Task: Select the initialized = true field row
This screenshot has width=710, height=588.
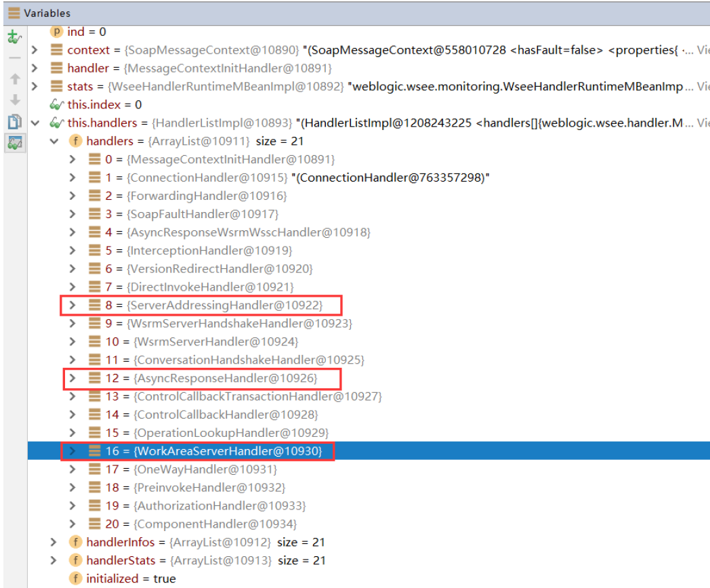Action: (130, 579)
